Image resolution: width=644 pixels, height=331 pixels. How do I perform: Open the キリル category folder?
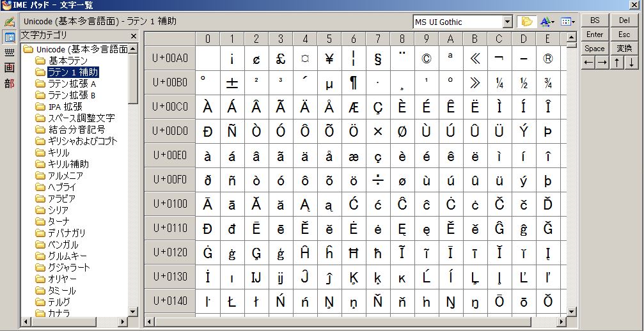tap(59, 153)
